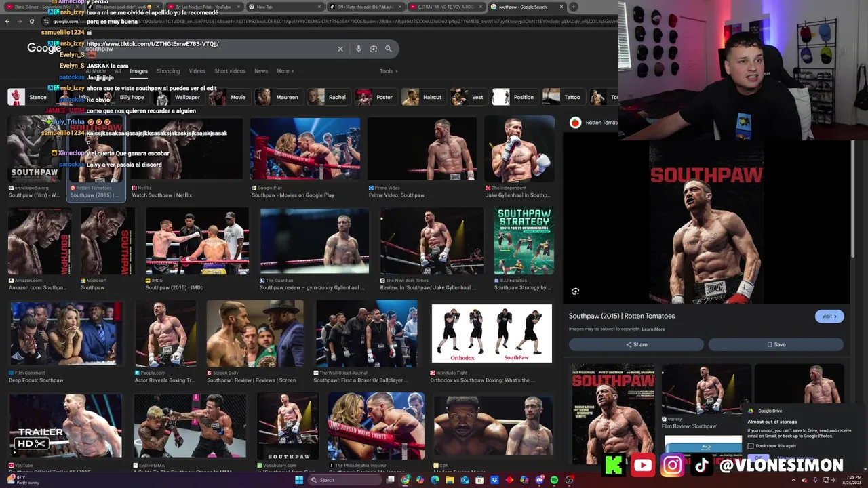Select the Haircut filter chip
Viewport: 868px width, 488px height.
coord(423,97)
